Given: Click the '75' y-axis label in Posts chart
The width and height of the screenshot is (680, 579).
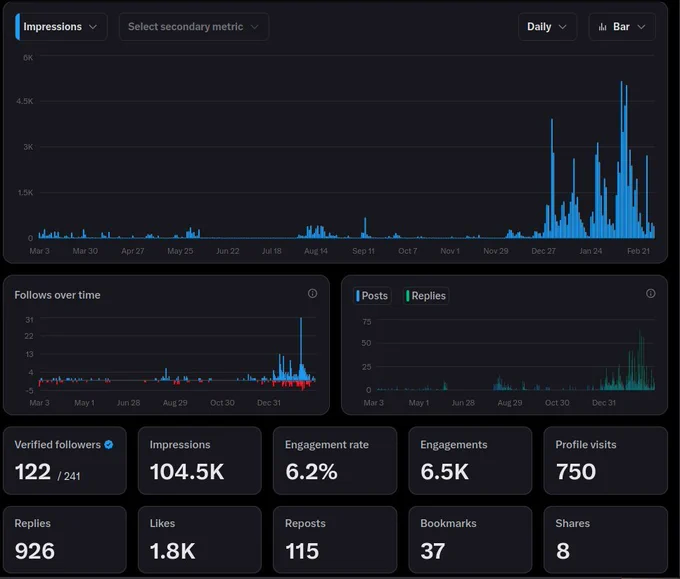Looking at the screenshot, I should tap(367, 322).
